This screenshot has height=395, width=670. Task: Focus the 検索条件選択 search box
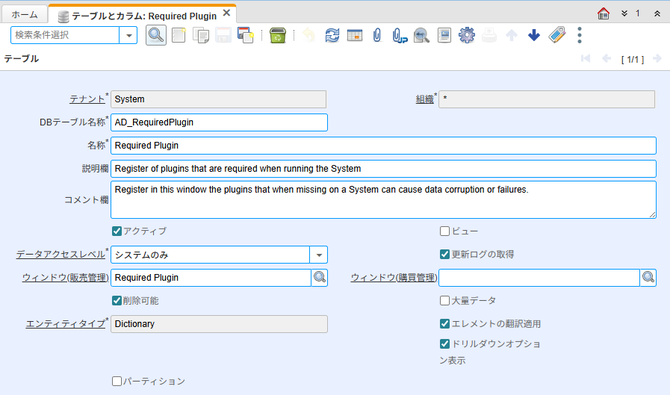(65, 35)
